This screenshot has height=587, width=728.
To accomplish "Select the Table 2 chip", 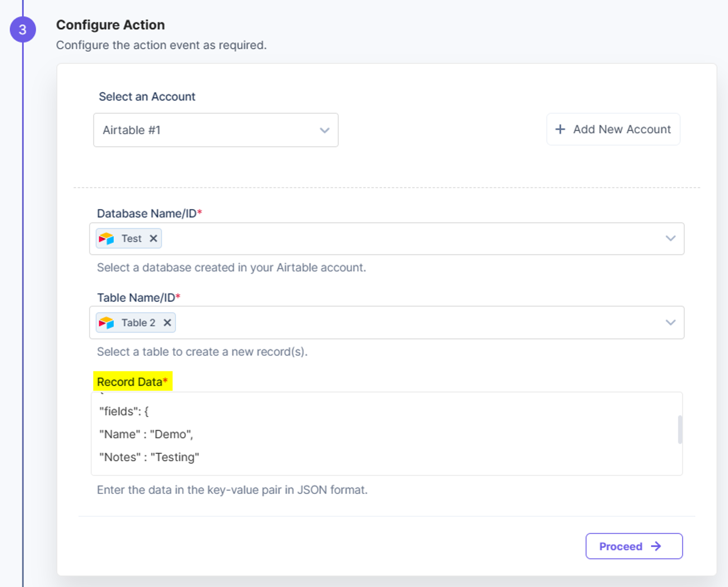I will click(136, 323).
